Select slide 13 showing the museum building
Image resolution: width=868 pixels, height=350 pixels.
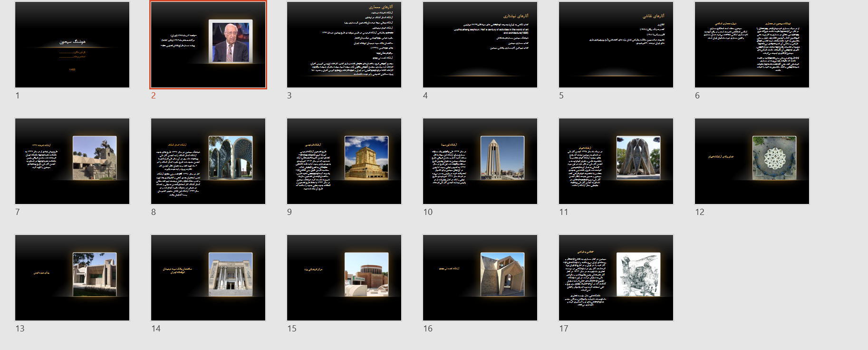click(x=72, y=278)
